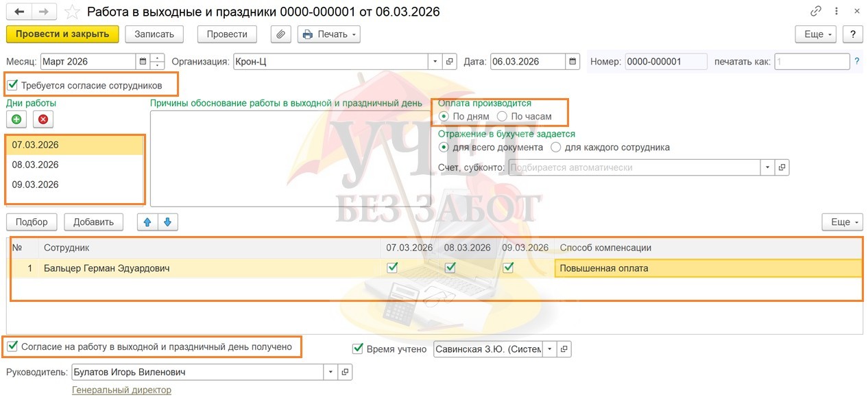
Task: Expand the Руководитель dropdown
Action: point(330,373)
